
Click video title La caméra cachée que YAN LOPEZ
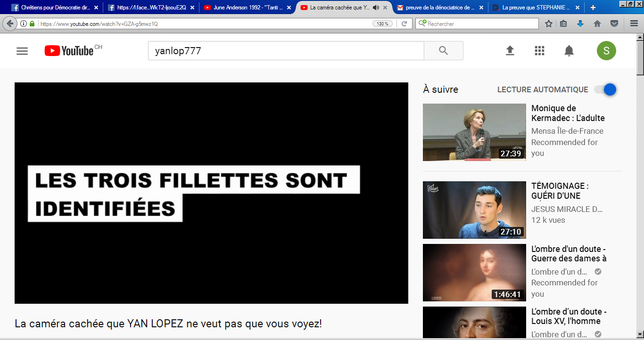pyautogui.click(x=168, y=324)
